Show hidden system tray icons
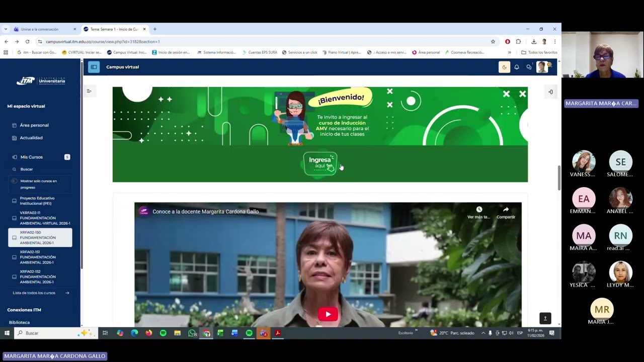This screenshot has width=644, height=362. 484,333
